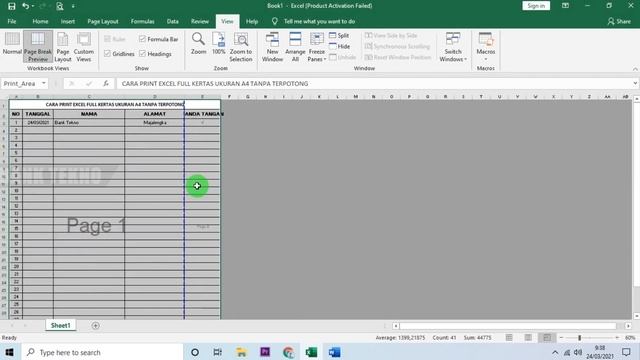Click zoom in plus button

click(x=617, y=338)
